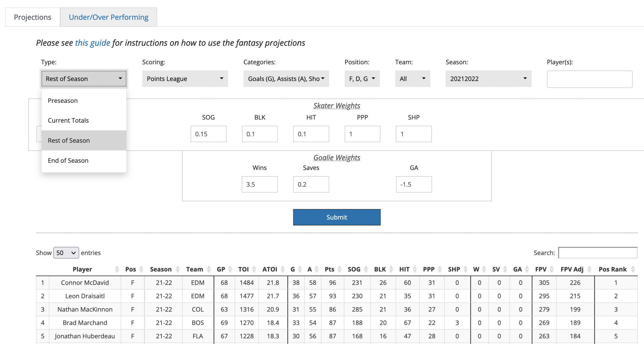Sort by goals using the G column arrows

click(x=300, y=269)
